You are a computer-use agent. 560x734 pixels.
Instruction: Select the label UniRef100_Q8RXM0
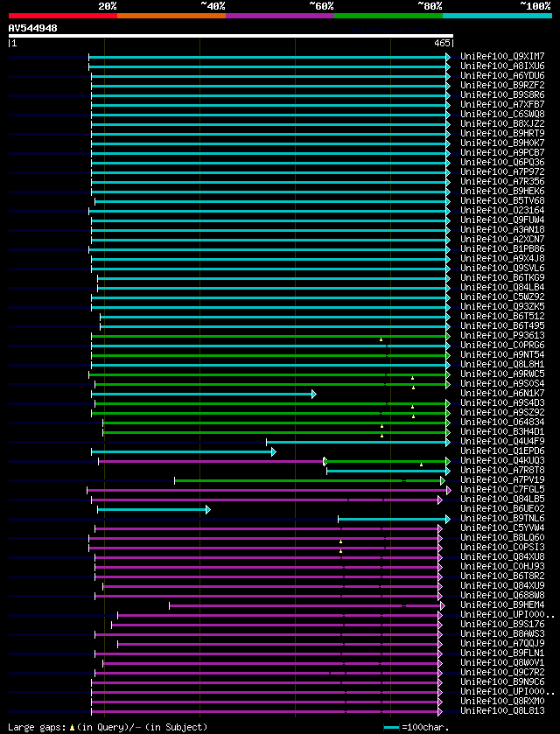point(502,700)
